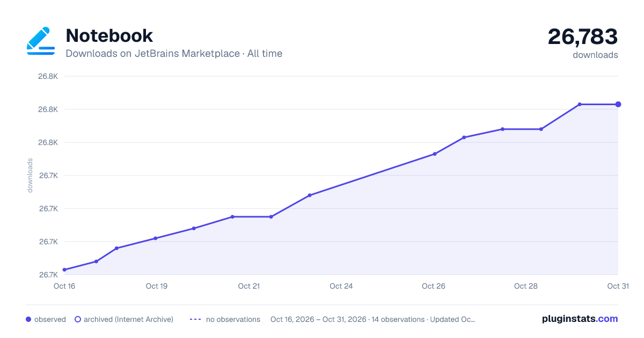Select the first data point at Oct 16
This screenshot has height=338, width=644.
click(x=64, y=270)
